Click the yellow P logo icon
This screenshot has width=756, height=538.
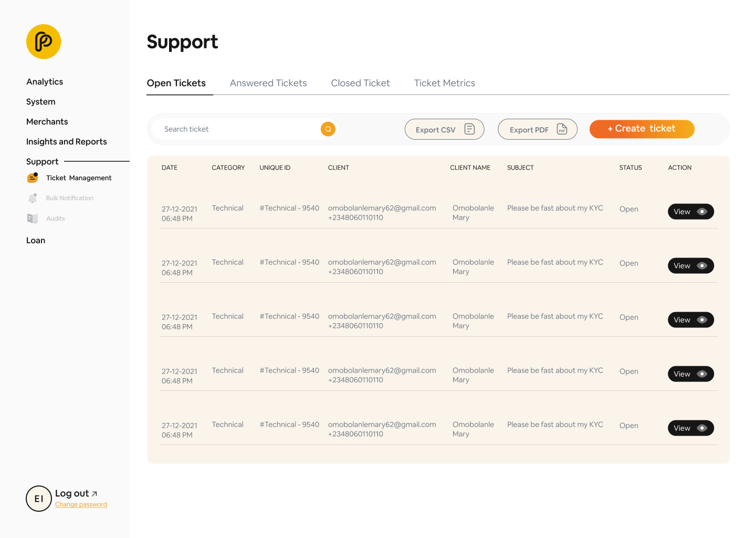click(44, 42)
